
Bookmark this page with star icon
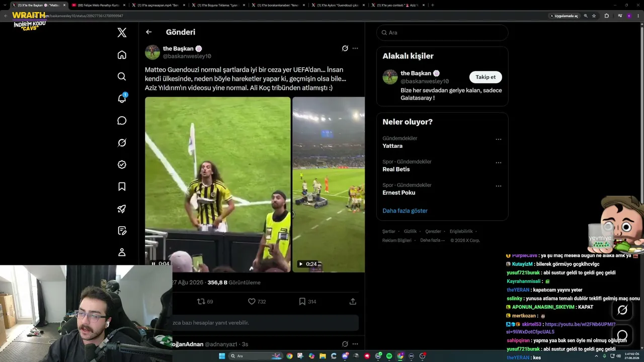click(594, 16)
